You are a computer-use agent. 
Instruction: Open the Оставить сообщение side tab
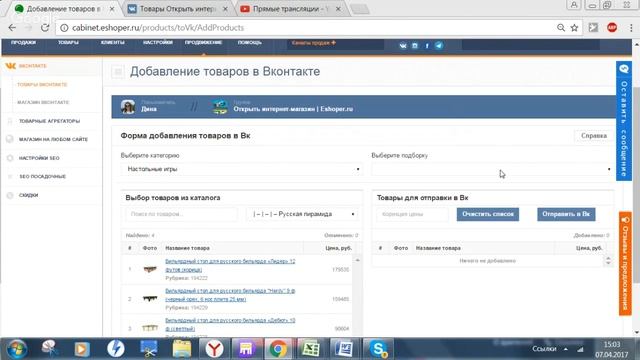click(x=624, y=121)
